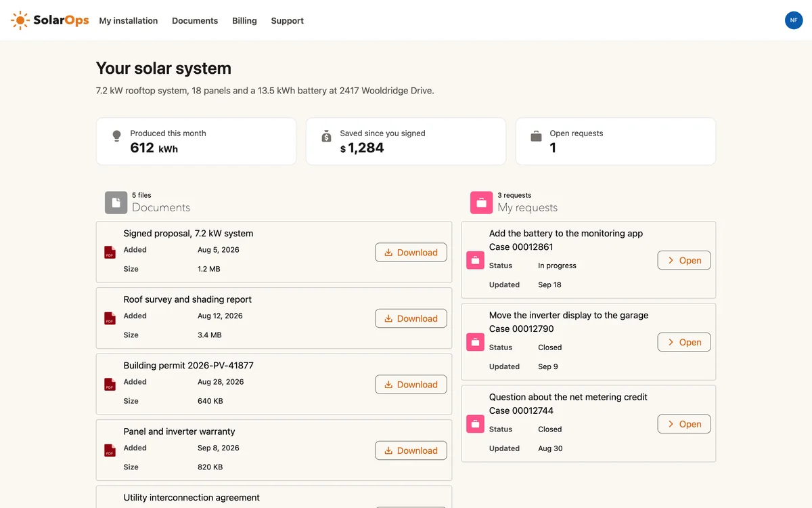Open the Billing nav item

point(244,20)
